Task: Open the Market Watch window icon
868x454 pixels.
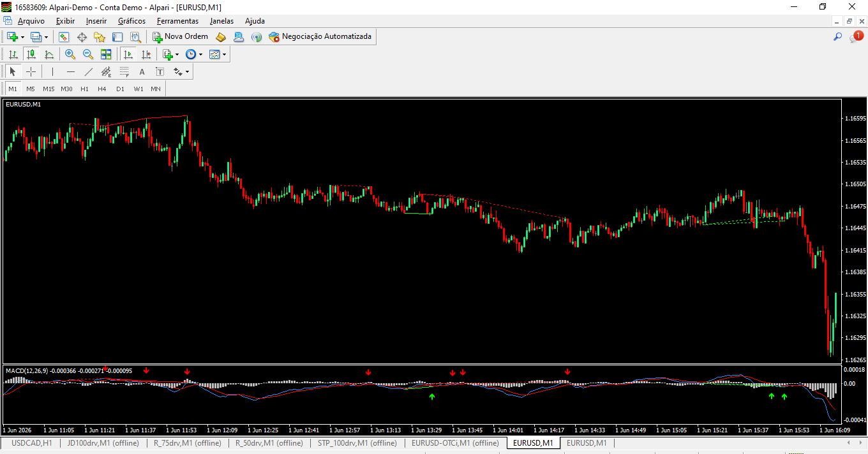Action: [x=64, y=37]
